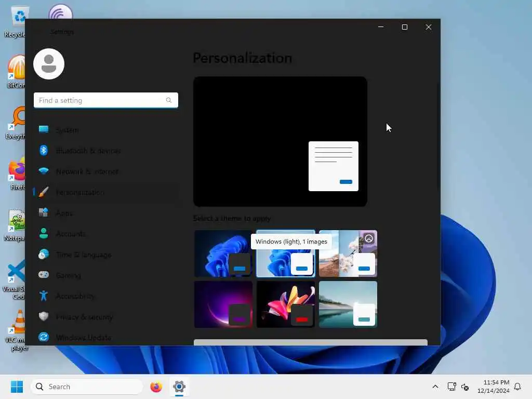Apply the Windows dark bloom theme

click(223, 254)
